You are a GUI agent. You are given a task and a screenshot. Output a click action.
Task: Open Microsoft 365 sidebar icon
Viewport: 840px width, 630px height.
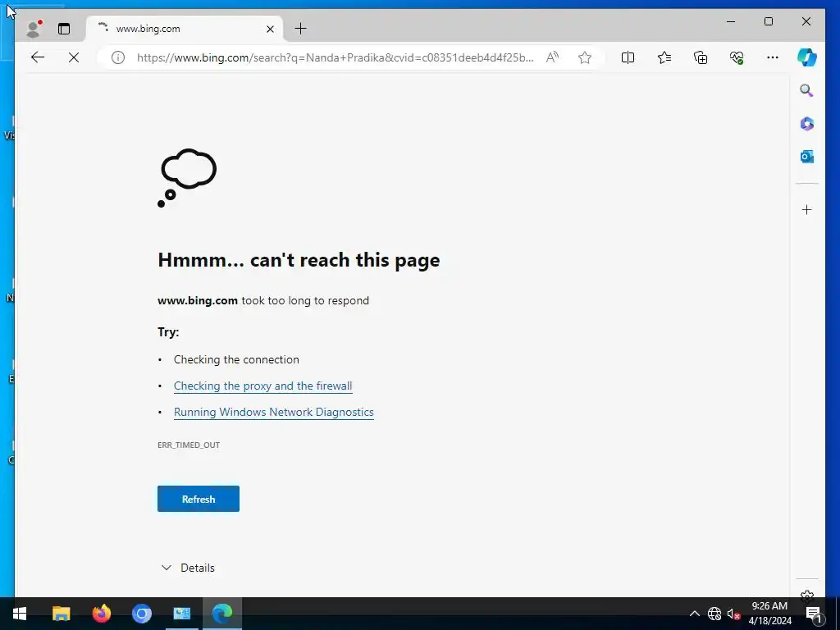point(807,124)
